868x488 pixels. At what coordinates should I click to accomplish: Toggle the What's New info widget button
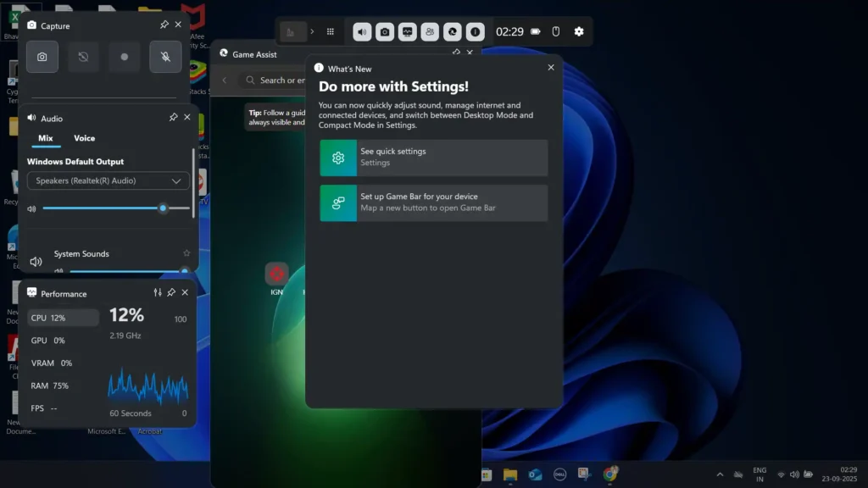(475, 31)
